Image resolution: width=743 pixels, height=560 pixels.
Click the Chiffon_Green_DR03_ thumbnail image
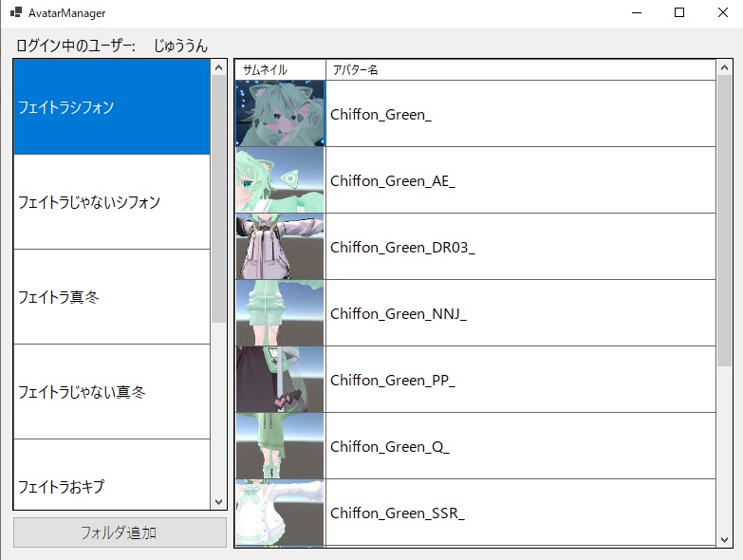[280, 247]
